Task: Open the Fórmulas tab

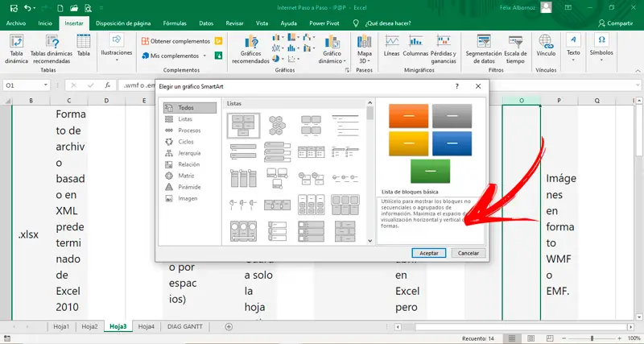Action: 175,23
